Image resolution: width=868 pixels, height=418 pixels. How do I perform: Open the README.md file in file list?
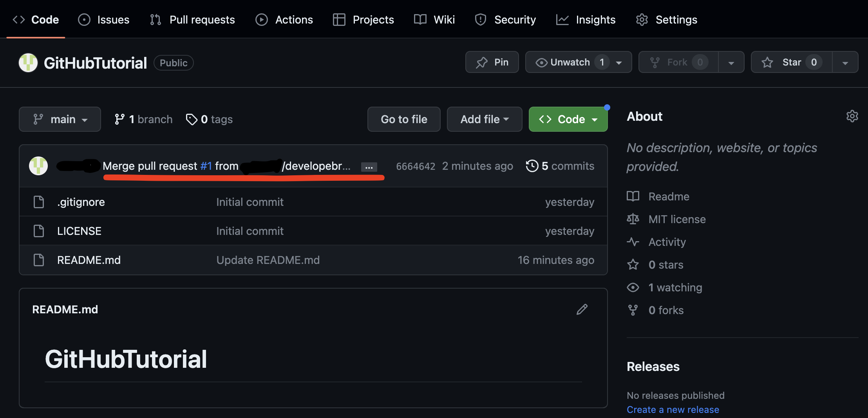(x=89, y=260)
